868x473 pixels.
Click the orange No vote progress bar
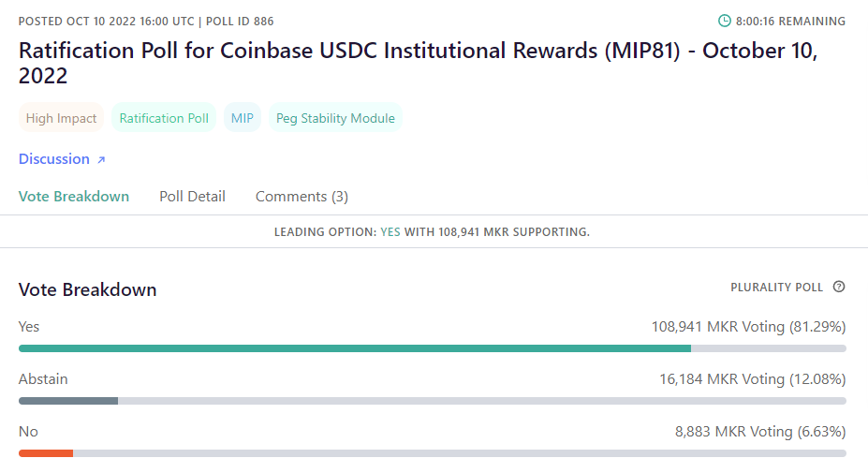pos(46,453)
